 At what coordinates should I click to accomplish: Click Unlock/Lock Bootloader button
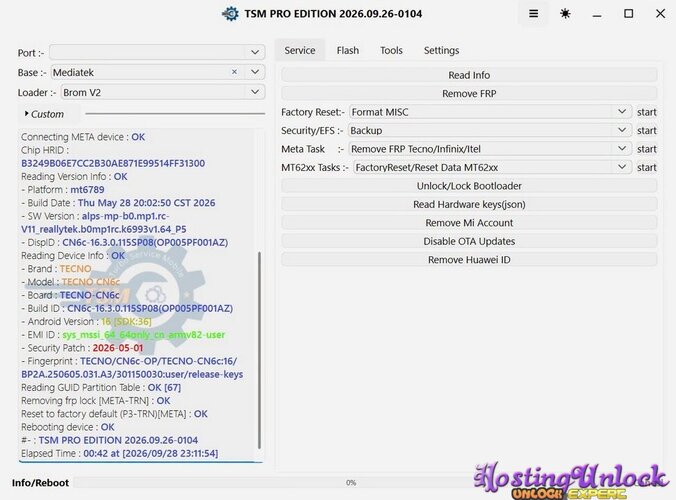tap(469, 186)
